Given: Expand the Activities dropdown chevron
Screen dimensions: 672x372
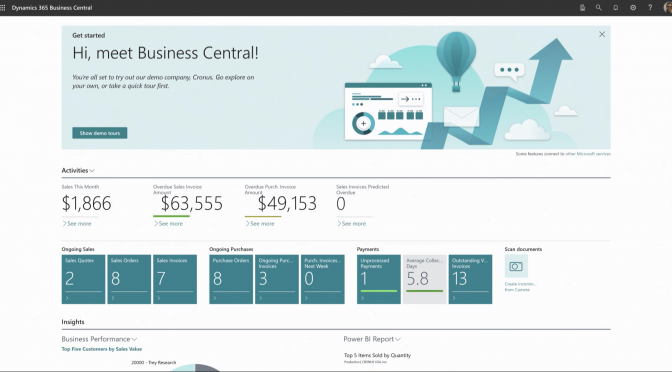Looking at the screenshot, I should point(92,171).
